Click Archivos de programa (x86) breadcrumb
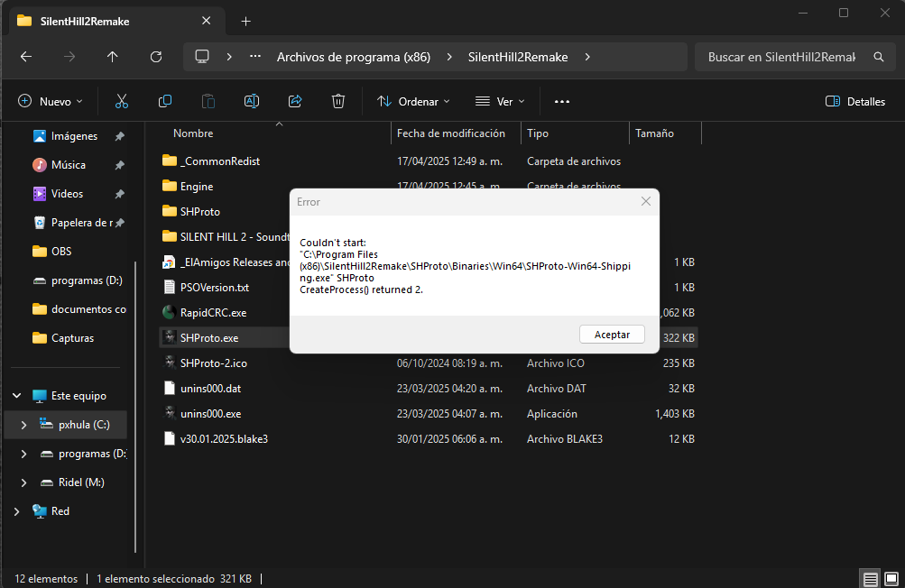Viewport: 905px width, 588px height. coord(354,57)
